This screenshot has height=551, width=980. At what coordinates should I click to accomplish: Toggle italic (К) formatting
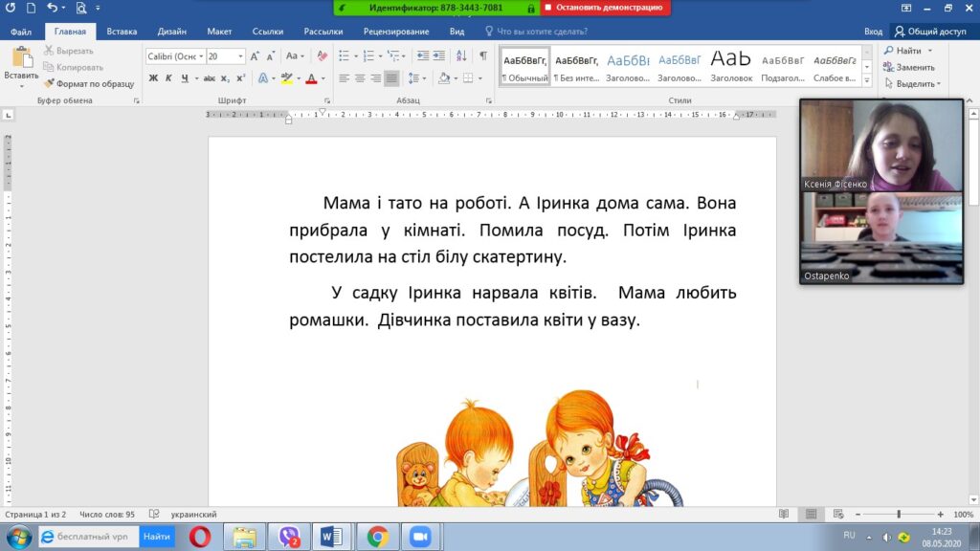(168, 78)
